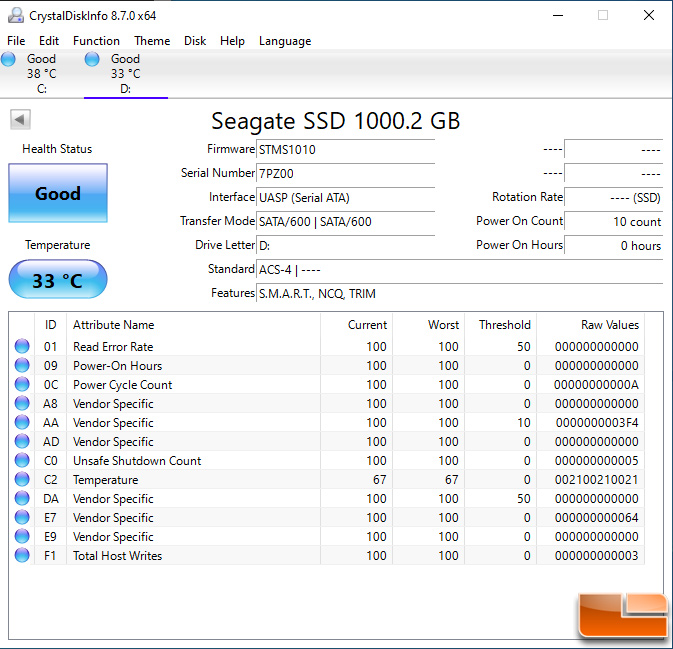Click the Seagate SSD 1000.2 GB title

point(336,121)
